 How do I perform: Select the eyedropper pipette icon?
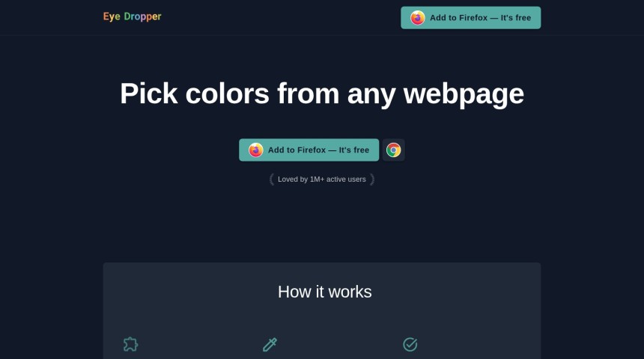270,344
